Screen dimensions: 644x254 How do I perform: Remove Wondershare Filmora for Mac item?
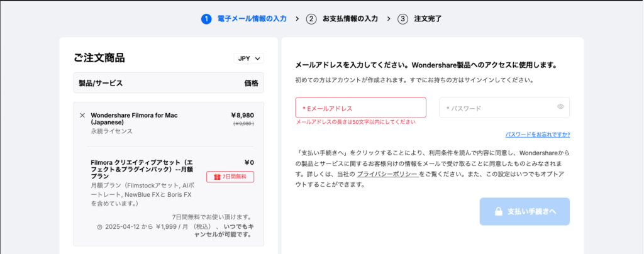(x=82, y=115)
